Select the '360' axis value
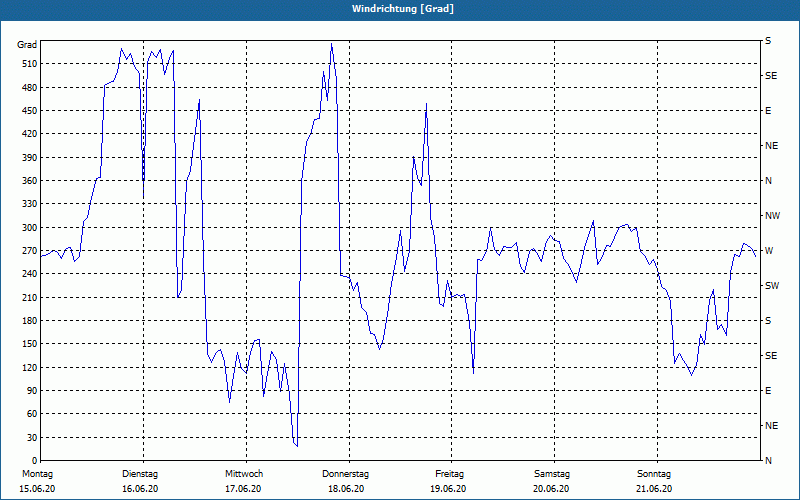800x500 pixels. click(29, 181)
